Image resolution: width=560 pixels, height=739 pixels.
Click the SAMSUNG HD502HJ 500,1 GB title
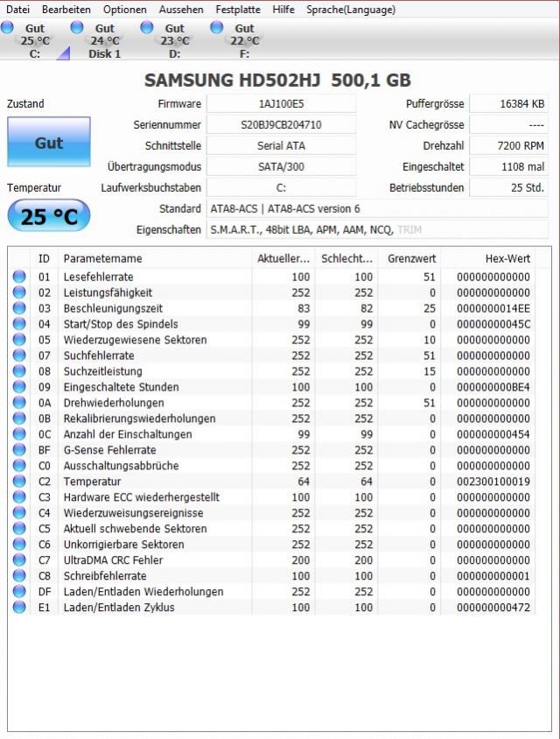[277, 81]
